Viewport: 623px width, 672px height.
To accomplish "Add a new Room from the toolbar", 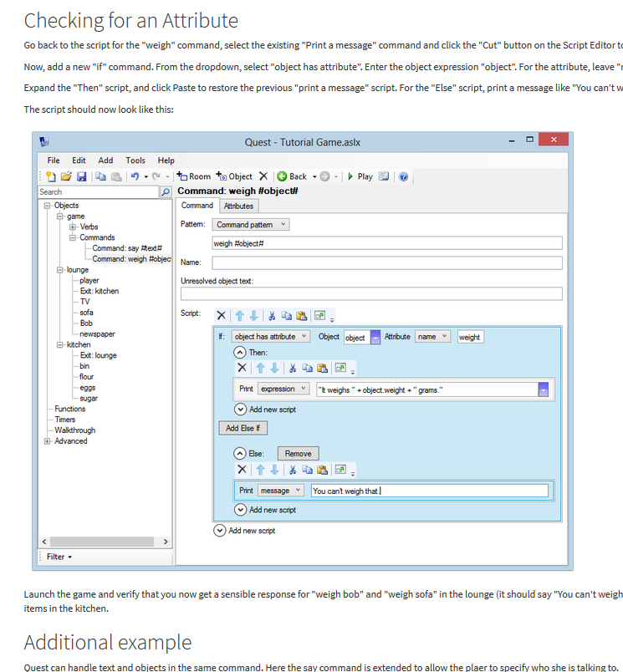I will point(193,176).
